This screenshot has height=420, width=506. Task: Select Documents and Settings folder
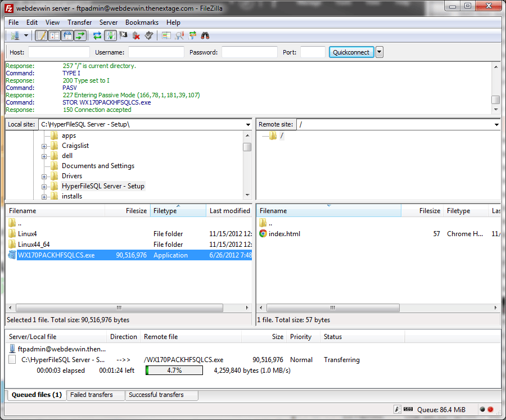pyautogui.click(x=98, y=166)
